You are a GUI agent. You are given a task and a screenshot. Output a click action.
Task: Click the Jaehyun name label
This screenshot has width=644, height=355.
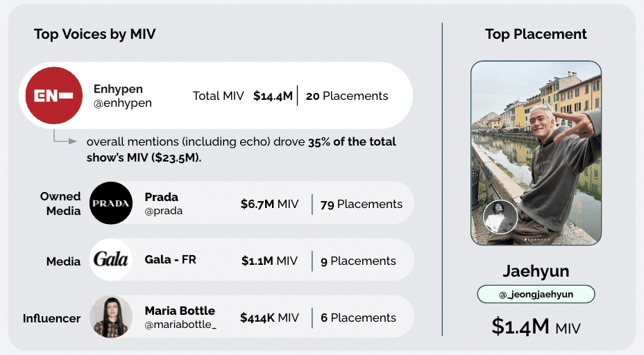[x=536, y=270]
